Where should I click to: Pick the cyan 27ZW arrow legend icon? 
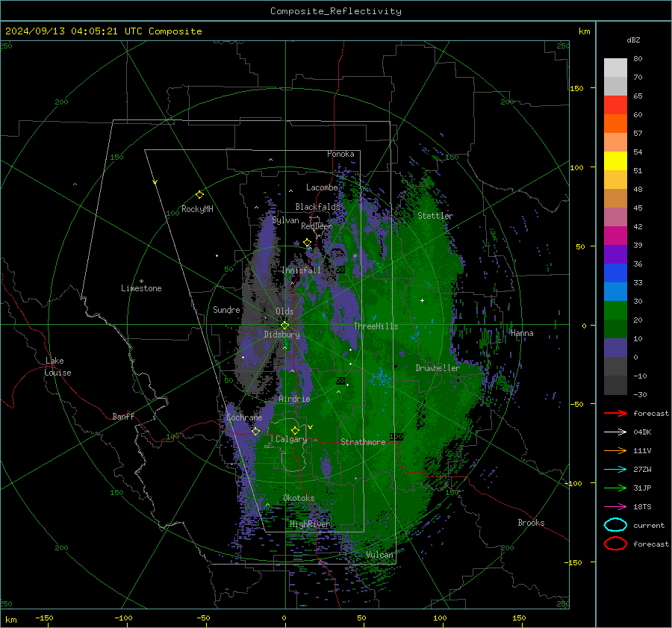(x=615, y=470)
